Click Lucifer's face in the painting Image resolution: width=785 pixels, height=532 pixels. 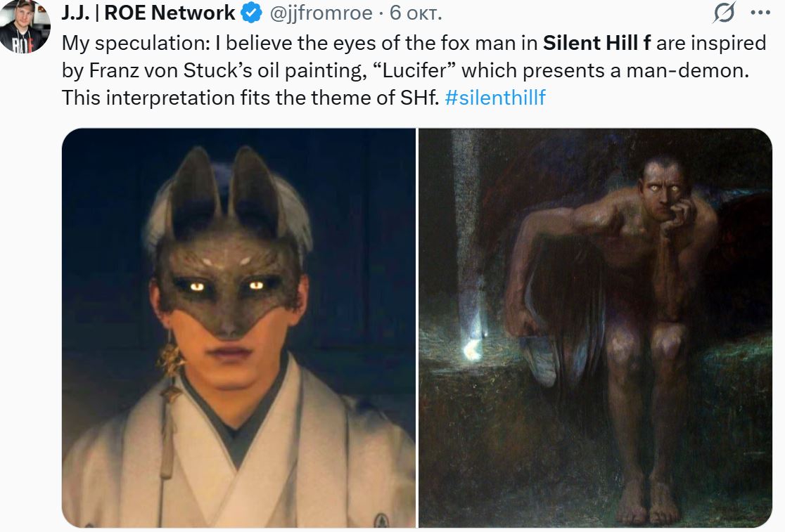tap(663, 189)
